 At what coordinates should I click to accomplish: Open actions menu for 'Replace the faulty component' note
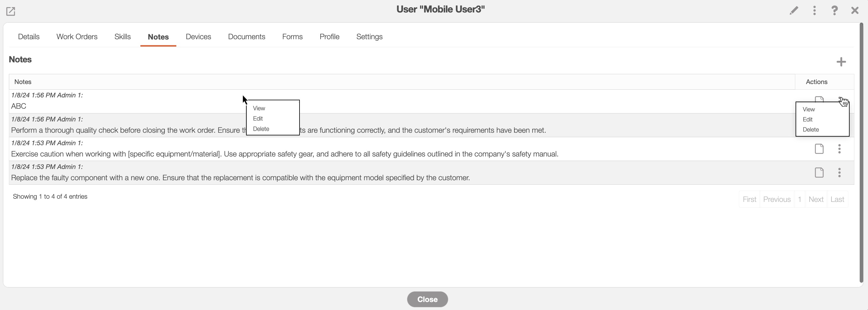click(840, 173)
